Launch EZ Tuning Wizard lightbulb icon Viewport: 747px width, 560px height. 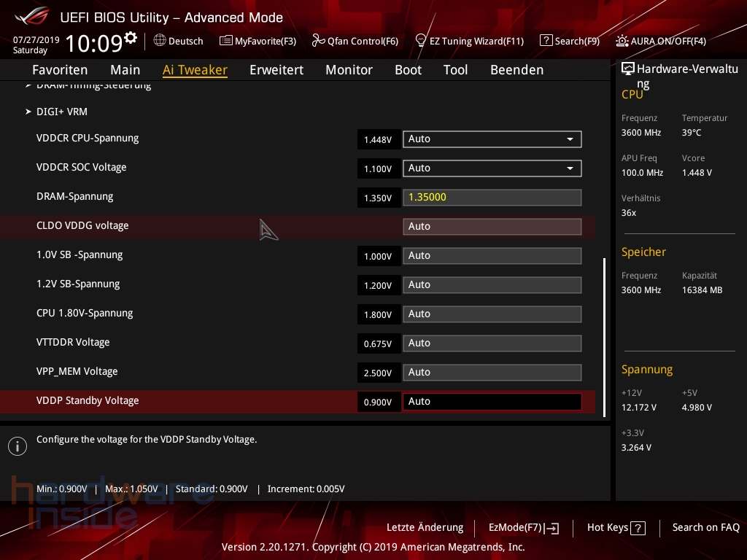[421, 41]
